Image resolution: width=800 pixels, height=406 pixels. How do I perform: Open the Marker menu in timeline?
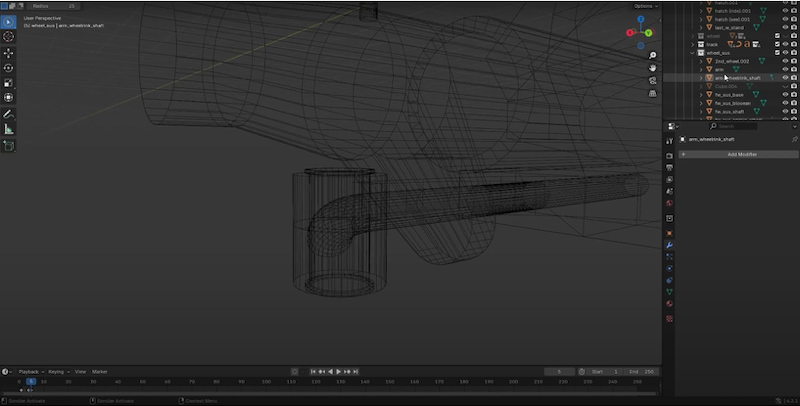[100, 371]
